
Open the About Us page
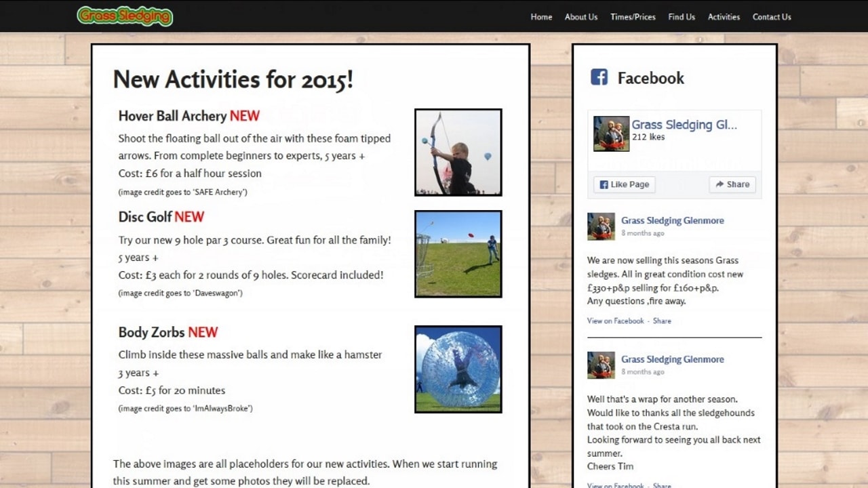580,17
